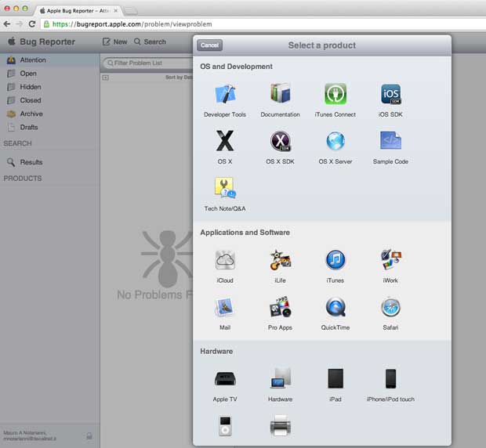
Task: Choose the QuickTime product icon
Action: point(335,307)
